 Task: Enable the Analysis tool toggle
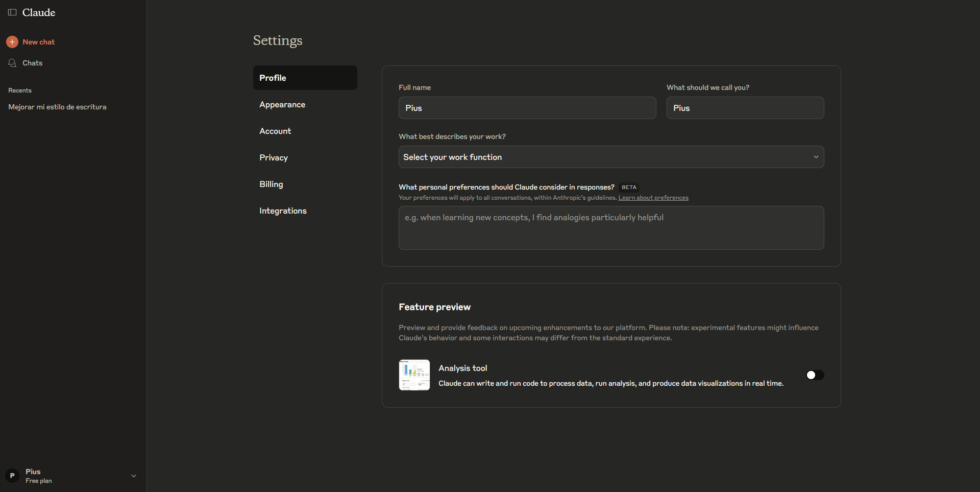(x=815, y=375)
